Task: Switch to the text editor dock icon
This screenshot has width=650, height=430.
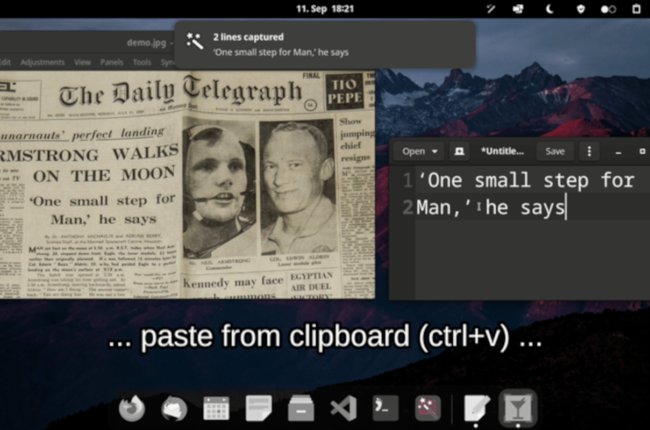Action: [x=476, y=408]
